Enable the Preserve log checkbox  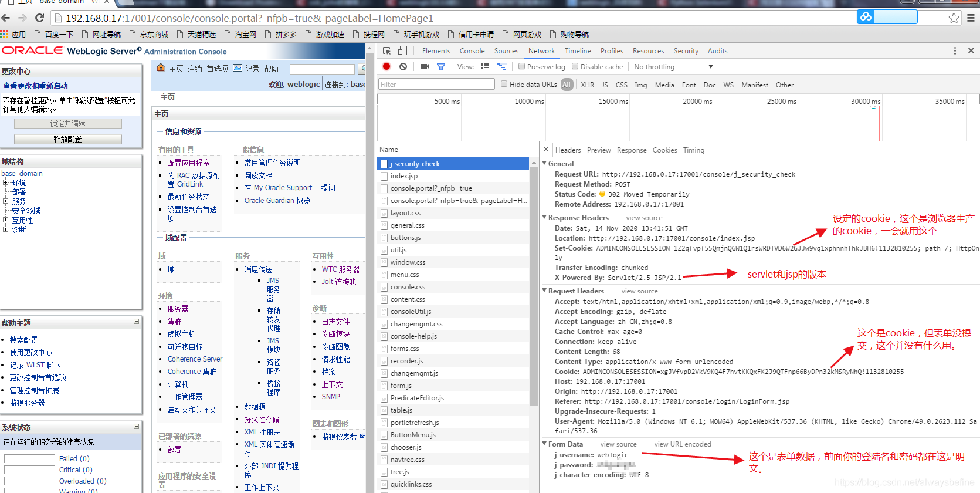pos(521,66)
